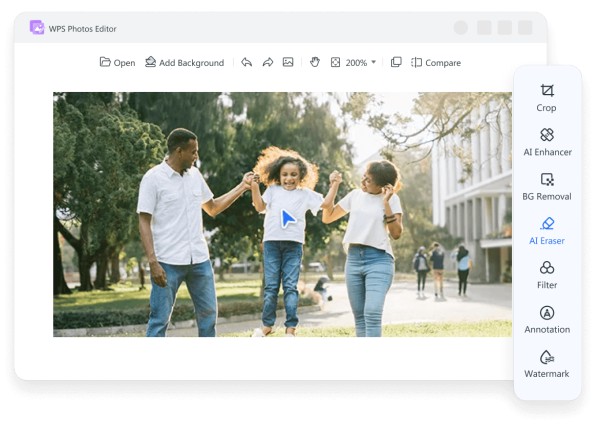Click the round button in title bar
This screenshot has height=425, width=600.
pos(461,28)
